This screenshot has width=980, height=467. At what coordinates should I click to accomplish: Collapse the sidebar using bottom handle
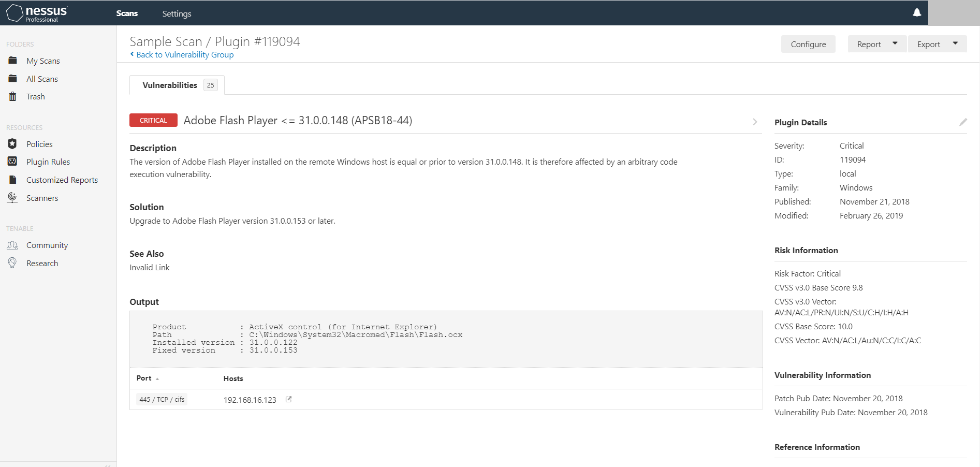(107, 465)
